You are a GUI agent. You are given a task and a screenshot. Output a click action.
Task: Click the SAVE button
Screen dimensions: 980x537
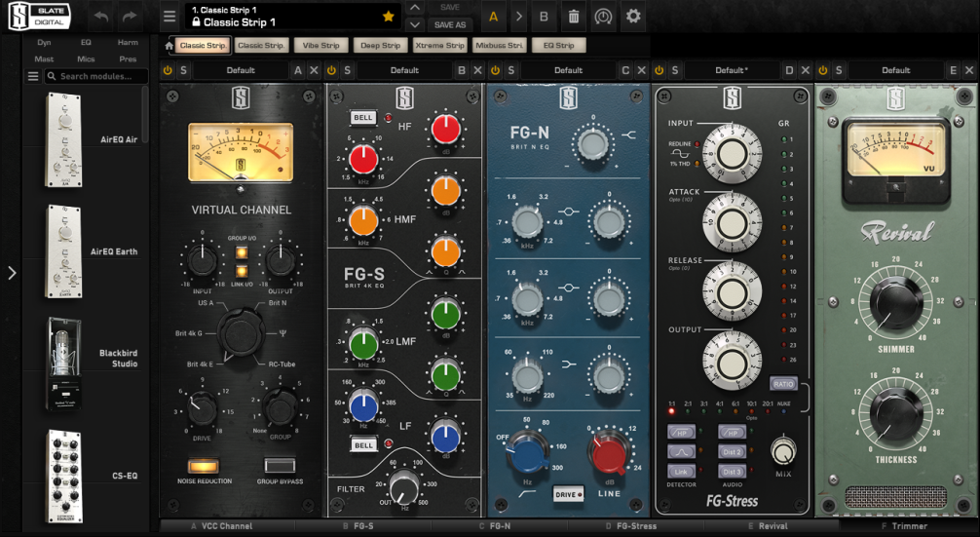click(450, 8)
